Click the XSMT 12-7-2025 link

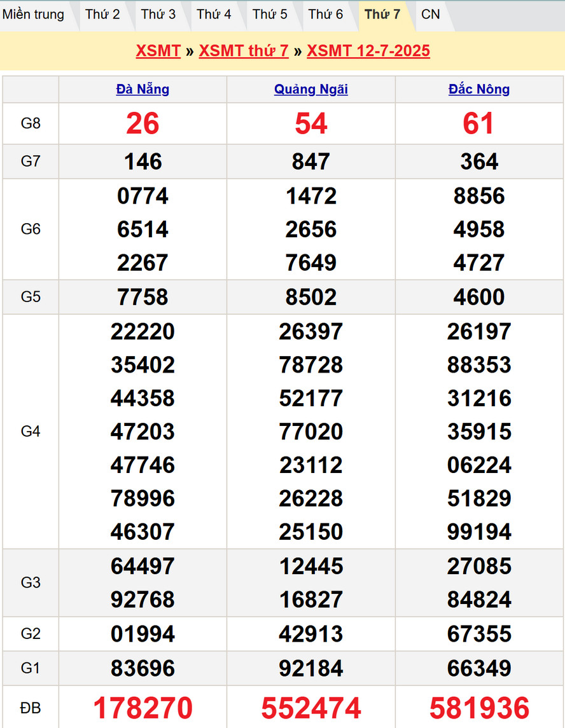click(368, 51)
